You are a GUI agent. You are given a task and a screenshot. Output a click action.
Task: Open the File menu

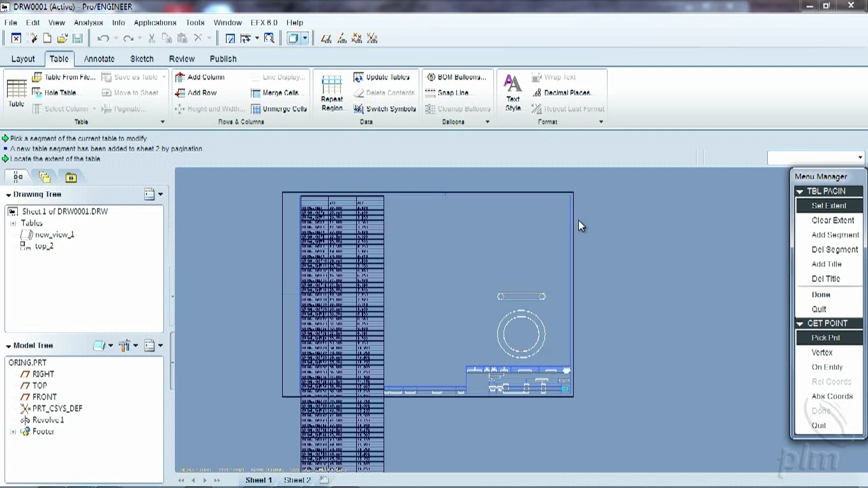point(11,22)
